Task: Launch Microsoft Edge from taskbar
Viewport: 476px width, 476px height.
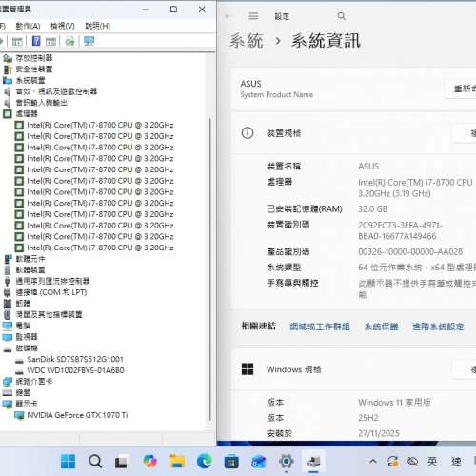Action: pos(204,462)
